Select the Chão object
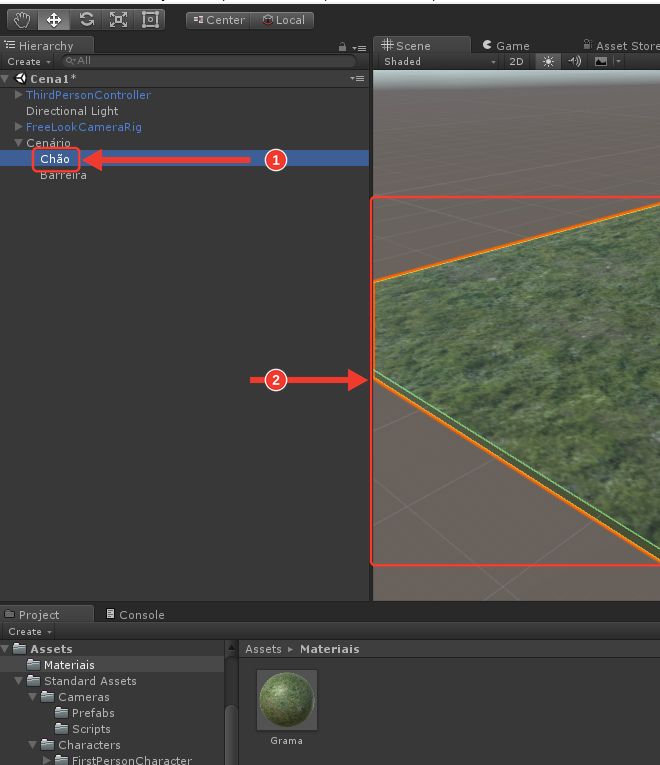660x765 pixels. [55, 159]
